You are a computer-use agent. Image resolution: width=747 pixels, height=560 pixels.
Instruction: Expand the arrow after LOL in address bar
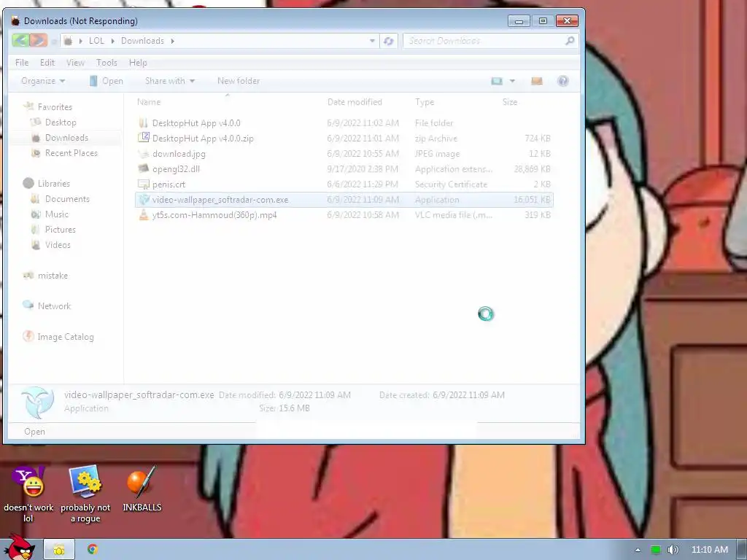(113, 41)
